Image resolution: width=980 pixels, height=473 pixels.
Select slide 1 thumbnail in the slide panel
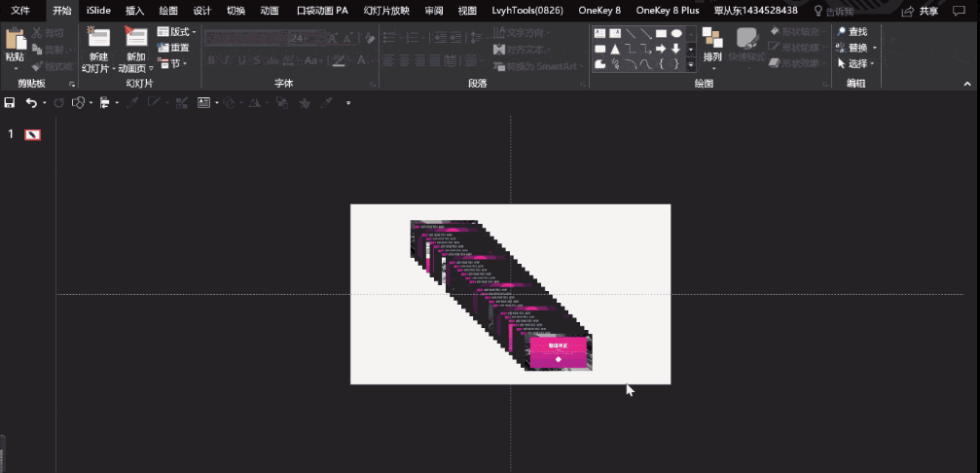[x=33, y=134]
